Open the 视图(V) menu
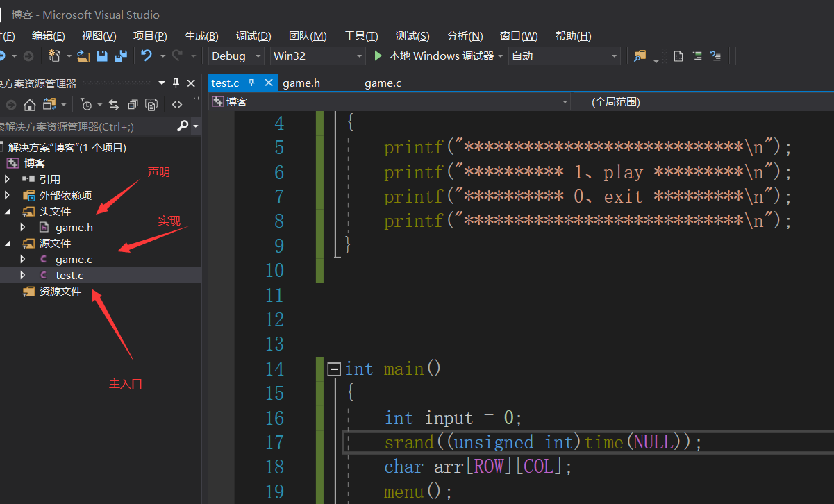 [x=99, y=36]
